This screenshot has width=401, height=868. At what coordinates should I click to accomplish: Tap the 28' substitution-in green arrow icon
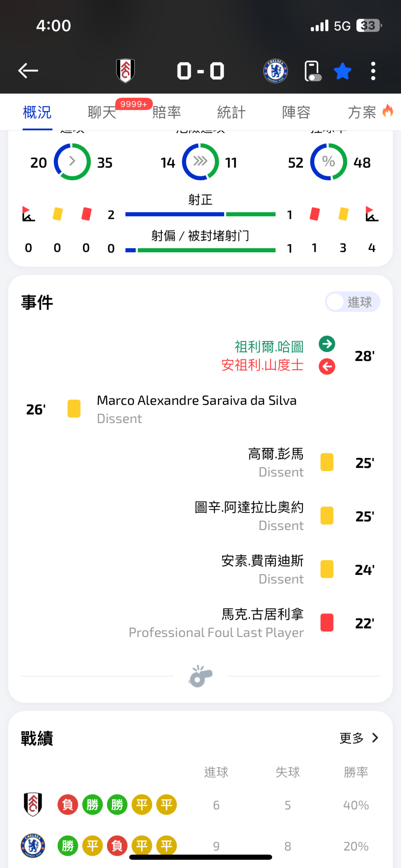point(327,344)
